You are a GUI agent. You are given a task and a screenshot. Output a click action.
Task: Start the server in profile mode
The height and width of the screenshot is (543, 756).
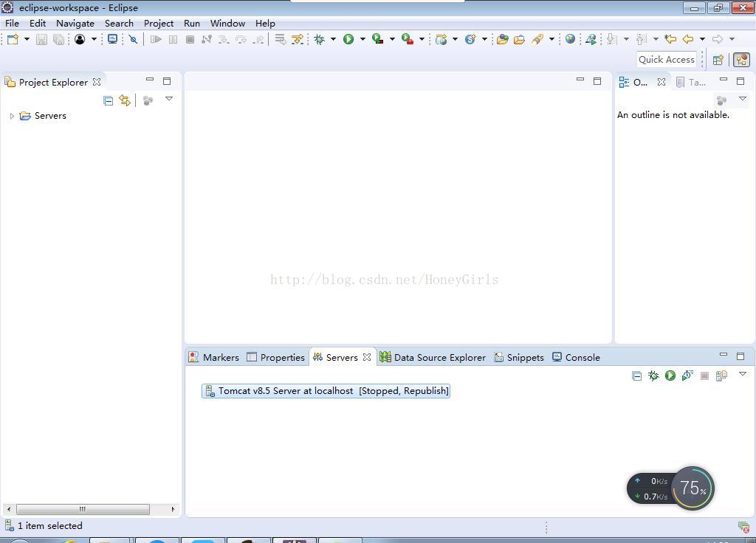(x=687, y=376)
